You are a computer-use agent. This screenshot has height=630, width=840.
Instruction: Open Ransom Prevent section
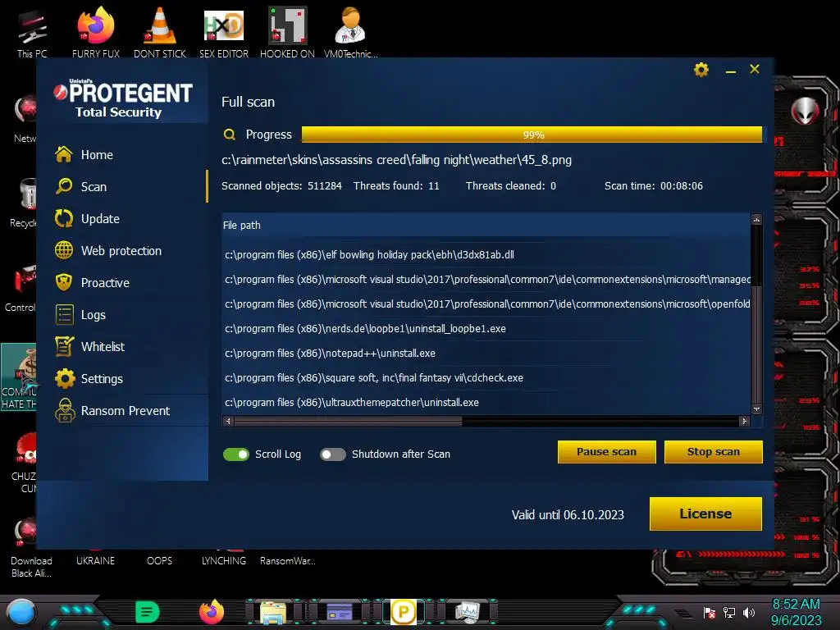[127, 411]
